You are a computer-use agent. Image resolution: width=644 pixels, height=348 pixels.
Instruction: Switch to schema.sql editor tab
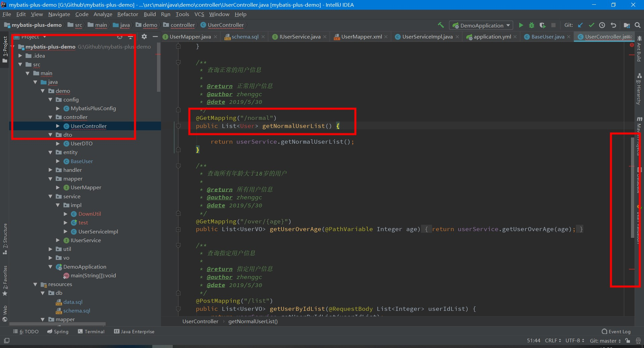(245, 37)
